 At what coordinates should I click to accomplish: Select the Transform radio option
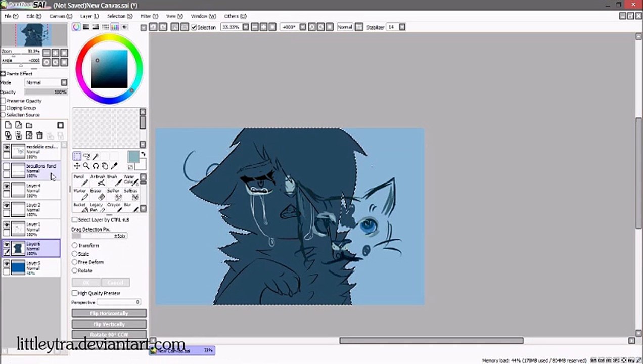pos(75,246)
